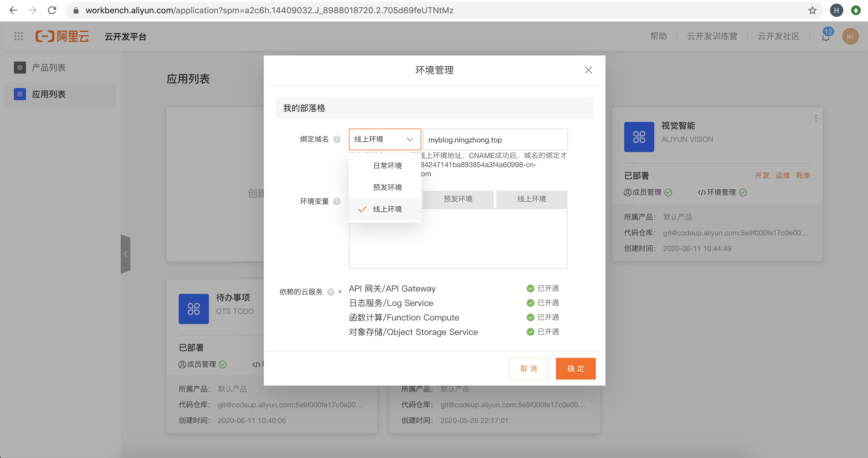Click the 视觉智能 app icon
Image resolution: width=868 pixels, height=458 pixels.
click(639, 137)
